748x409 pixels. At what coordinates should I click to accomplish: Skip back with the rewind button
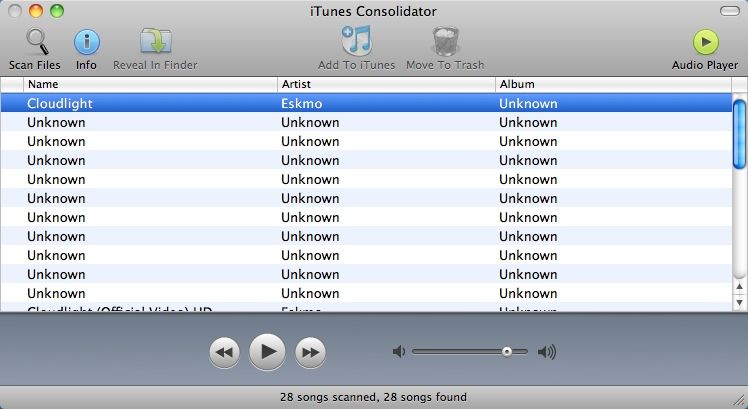click(224, 352)
